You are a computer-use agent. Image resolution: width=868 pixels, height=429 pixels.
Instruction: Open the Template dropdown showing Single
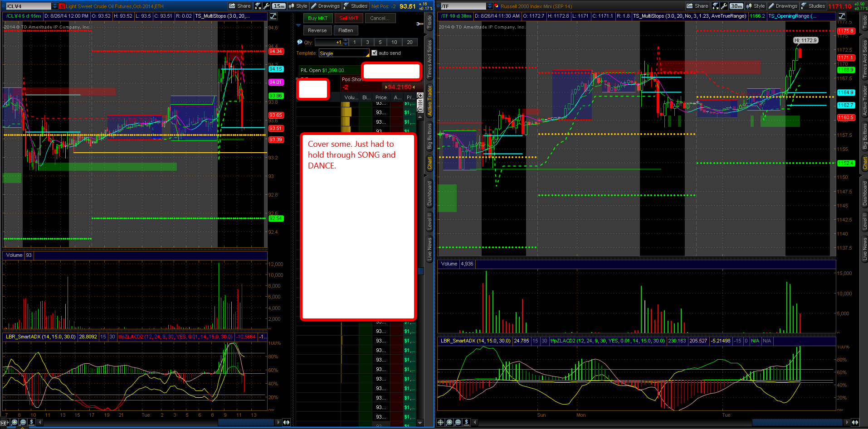point(344,53)
